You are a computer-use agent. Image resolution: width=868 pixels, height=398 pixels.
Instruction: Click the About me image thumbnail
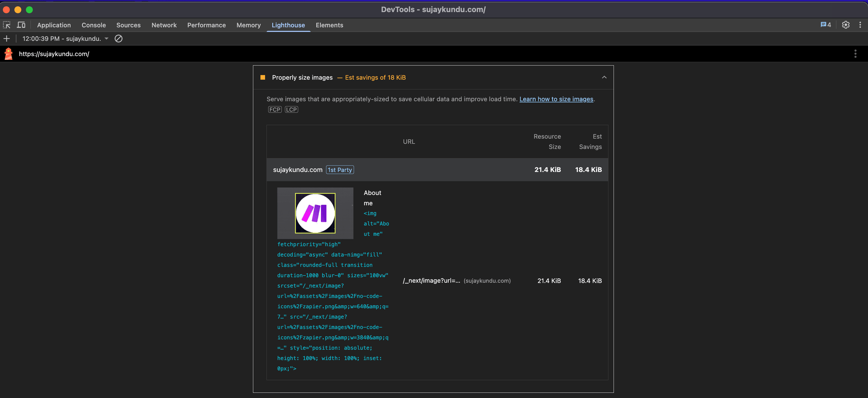point(315,213)
